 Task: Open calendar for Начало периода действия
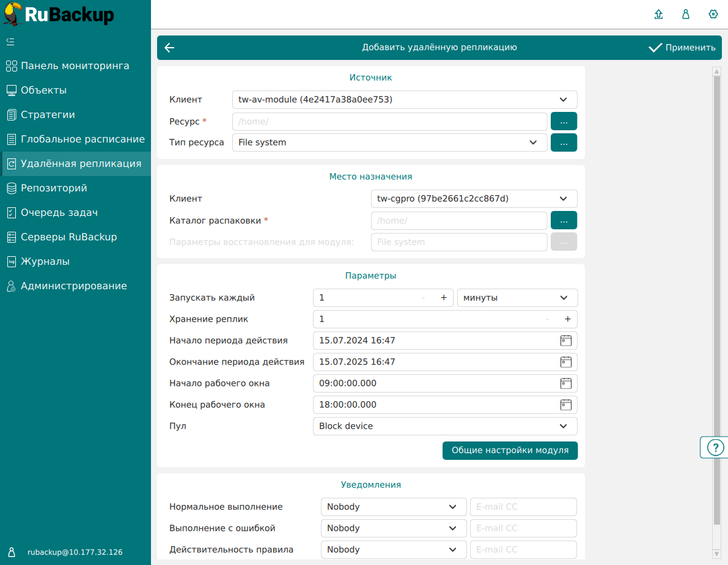565,341
